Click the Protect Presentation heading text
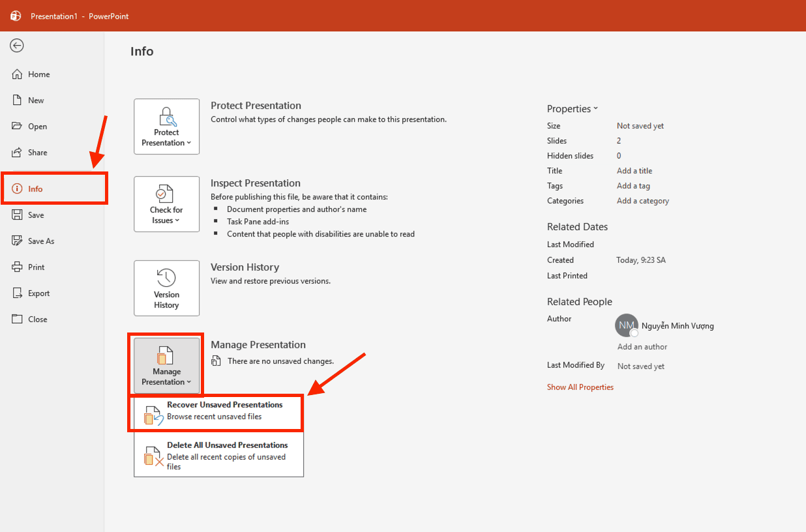 click(x=256, y=106)
